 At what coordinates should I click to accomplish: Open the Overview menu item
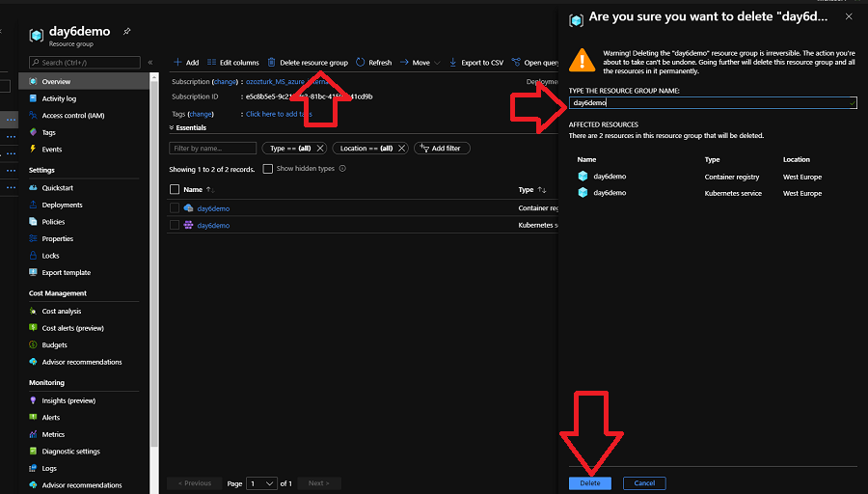click(56, 82)
